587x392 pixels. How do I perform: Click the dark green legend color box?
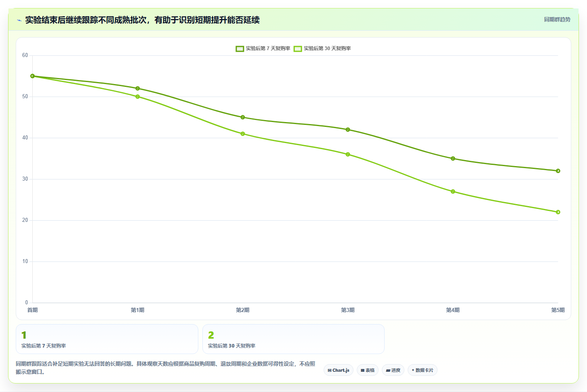pos(240,48)
